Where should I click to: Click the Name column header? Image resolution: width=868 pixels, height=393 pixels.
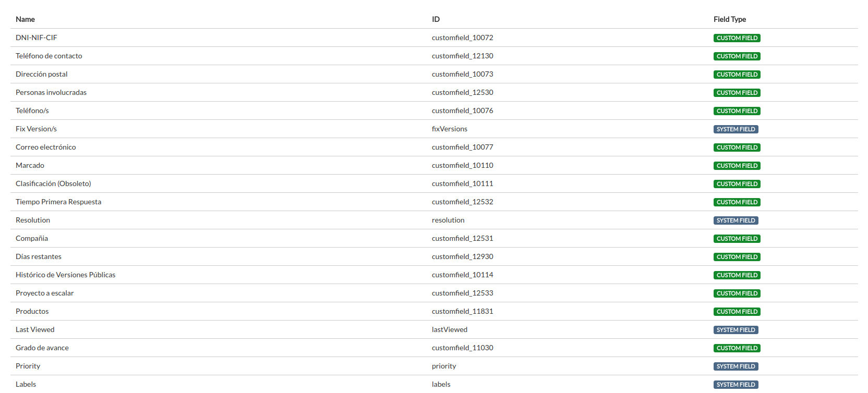click(x=25, y=19)
